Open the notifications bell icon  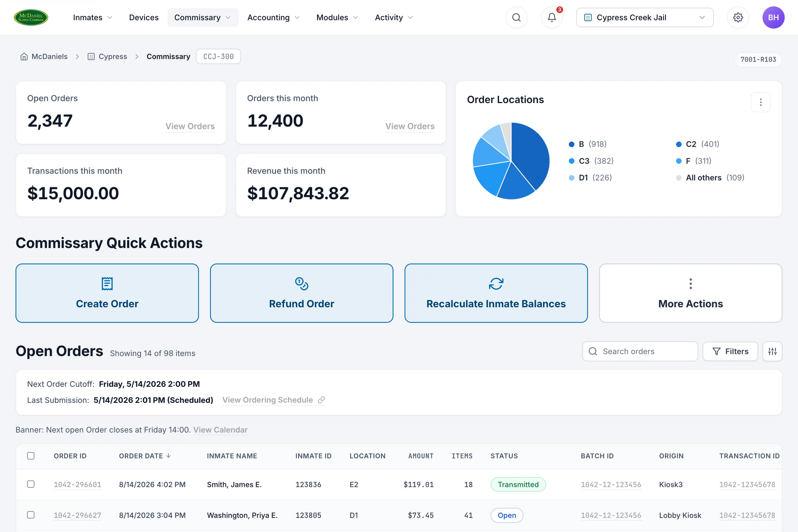552,17
